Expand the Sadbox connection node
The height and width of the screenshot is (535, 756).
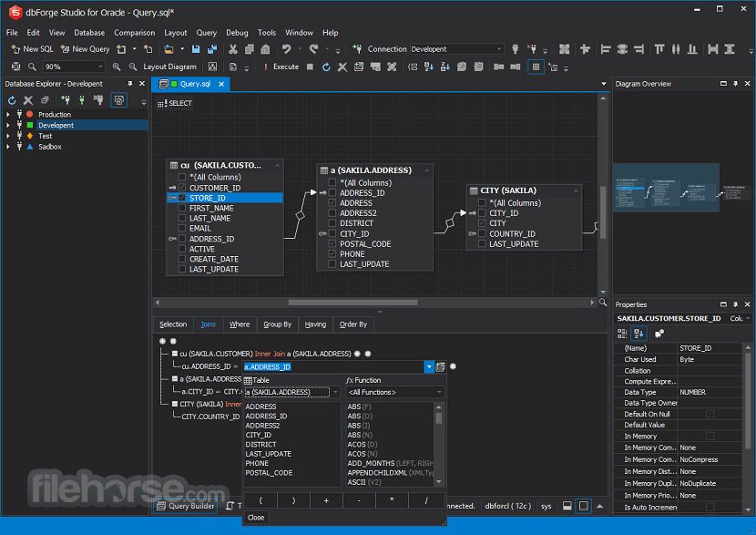click(7, 147)
